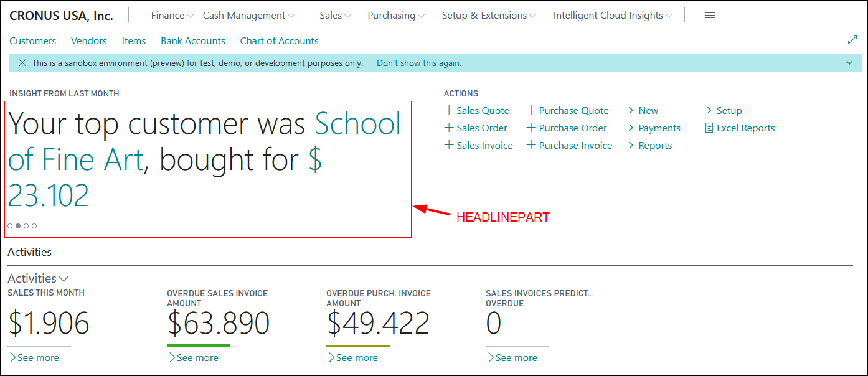This screenshot has height=376, width=868.
Task: Open the Cash Management dropdown menu
Action: (x=249, y=16)
